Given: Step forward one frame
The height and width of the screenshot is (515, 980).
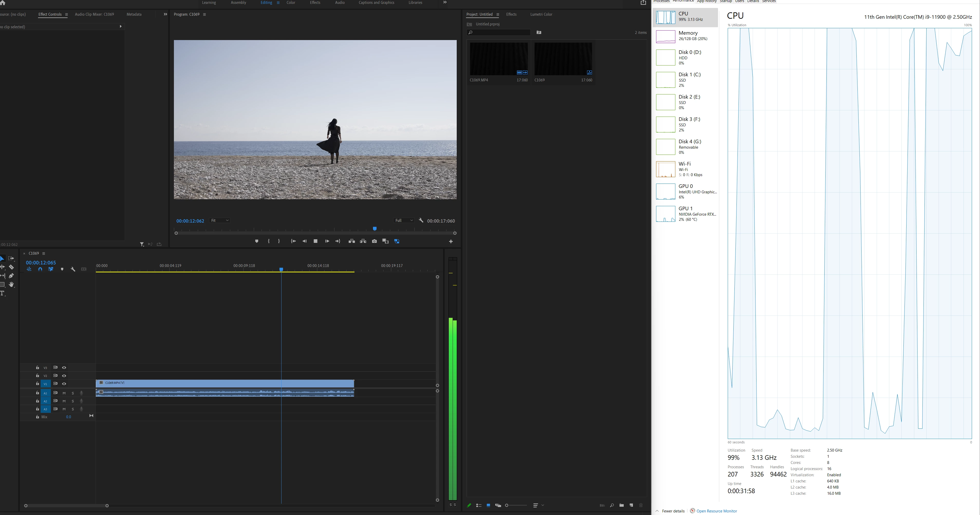Looking at the screenshot, I should [327, 241].
